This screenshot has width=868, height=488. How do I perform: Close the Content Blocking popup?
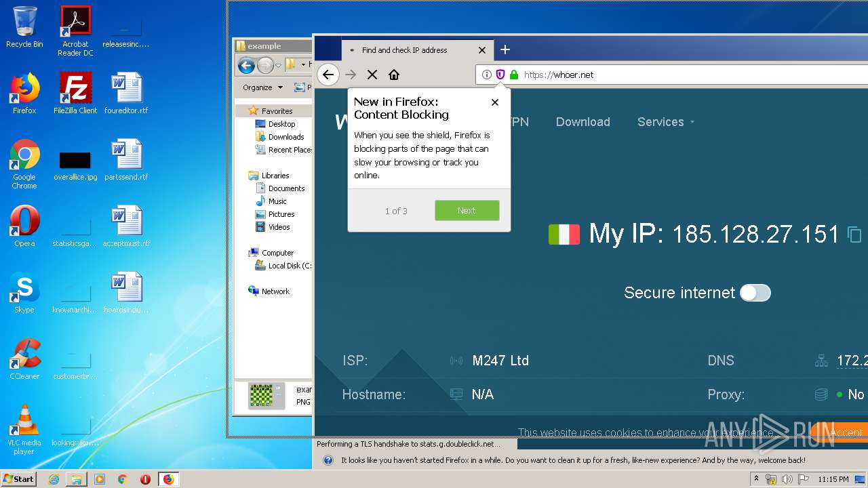coord(495,102)
